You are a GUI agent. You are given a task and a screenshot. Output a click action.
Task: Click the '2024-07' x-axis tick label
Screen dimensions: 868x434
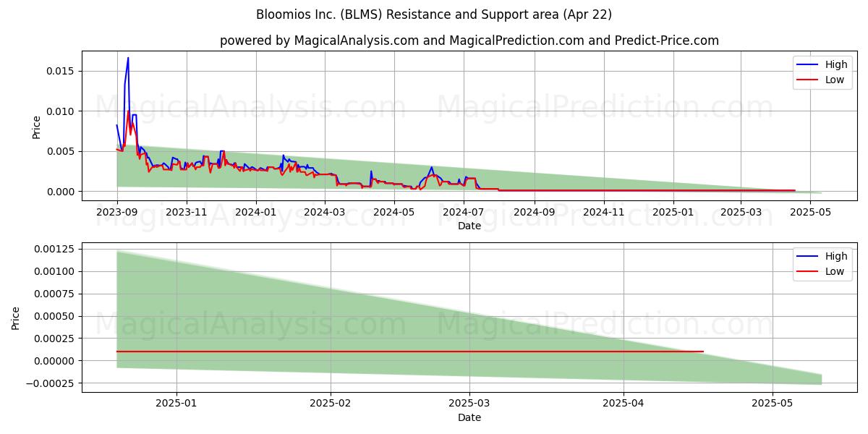(464, 212)
